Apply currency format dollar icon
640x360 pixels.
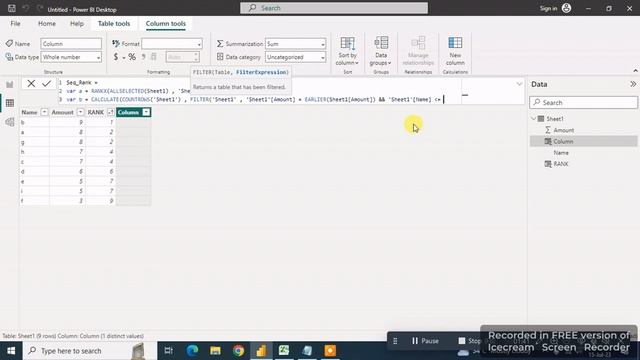tap(116, 57)
